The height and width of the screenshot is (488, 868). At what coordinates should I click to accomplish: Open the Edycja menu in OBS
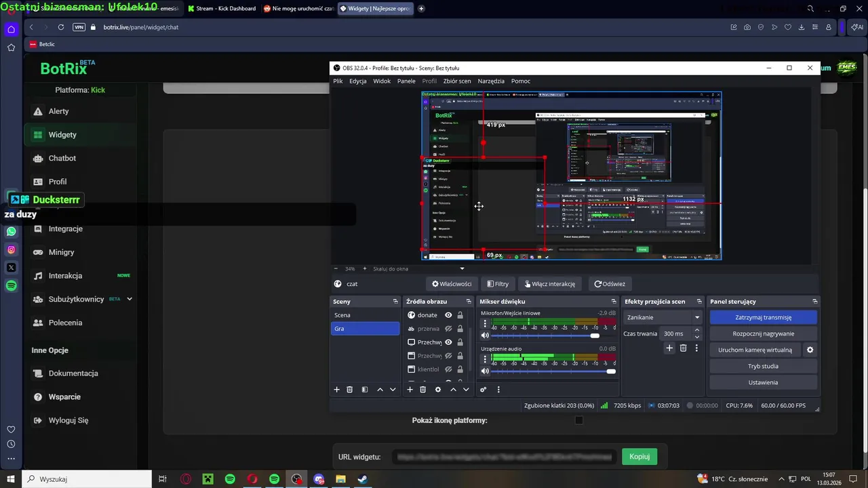358,81
